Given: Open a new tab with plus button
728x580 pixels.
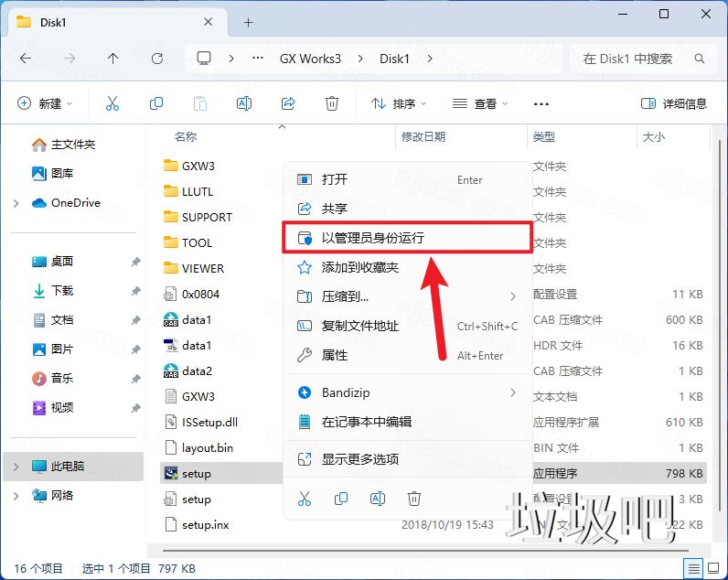Looking at the screenshot, I should tap(249, 22).
